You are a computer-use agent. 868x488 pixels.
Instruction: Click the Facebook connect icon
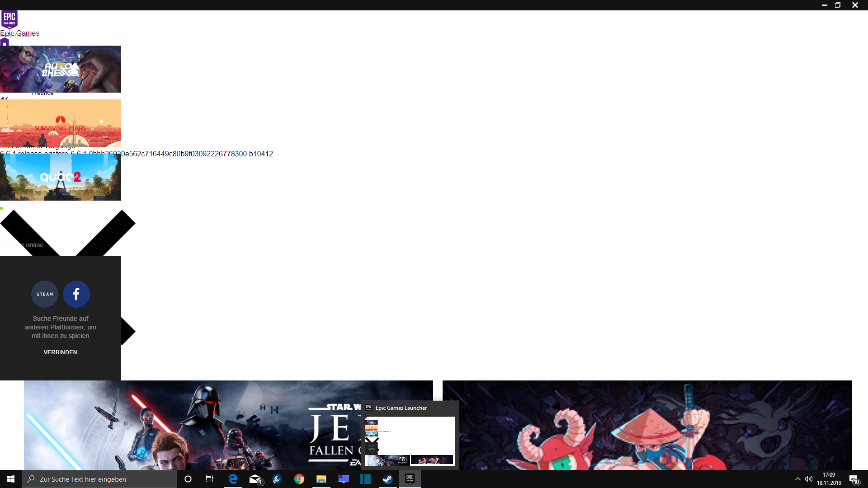click(x=76, y=294)
